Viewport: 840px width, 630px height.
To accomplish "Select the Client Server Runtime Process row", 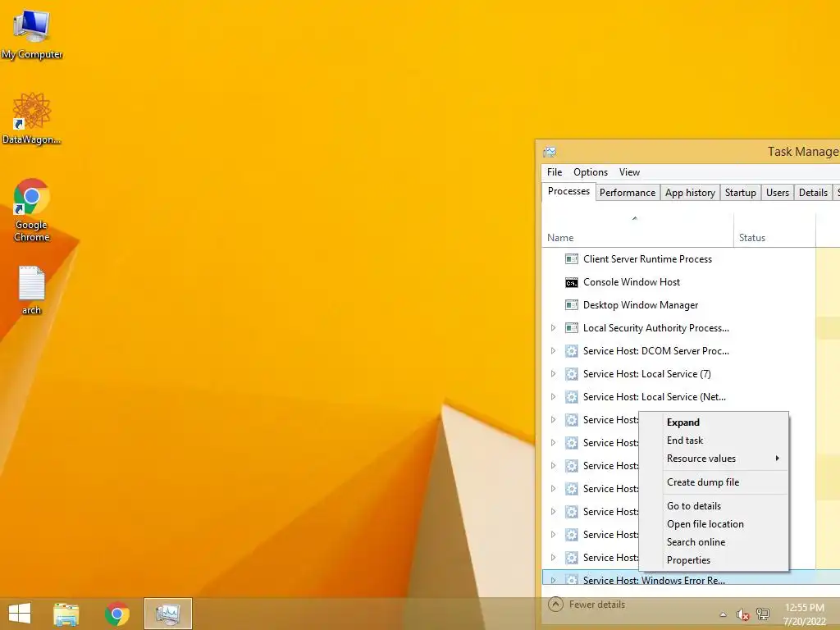I will click(691, 259).
